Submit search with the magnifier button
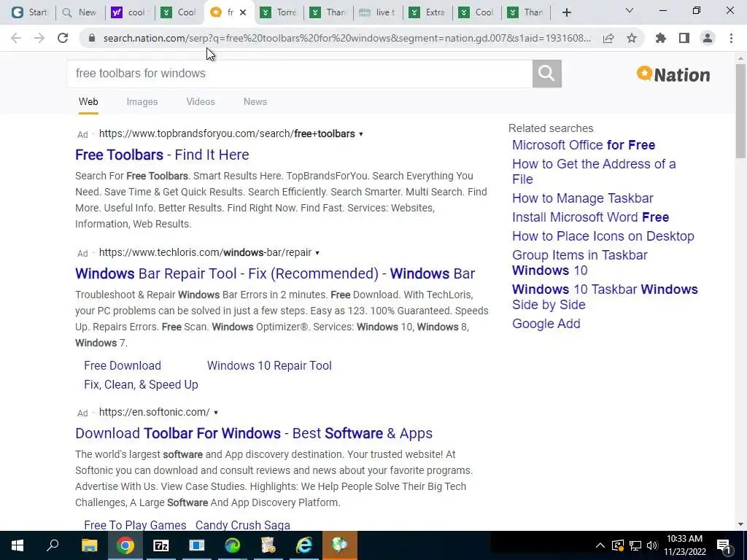The height and width of the screenshot is (560, 747). [546, 74]
